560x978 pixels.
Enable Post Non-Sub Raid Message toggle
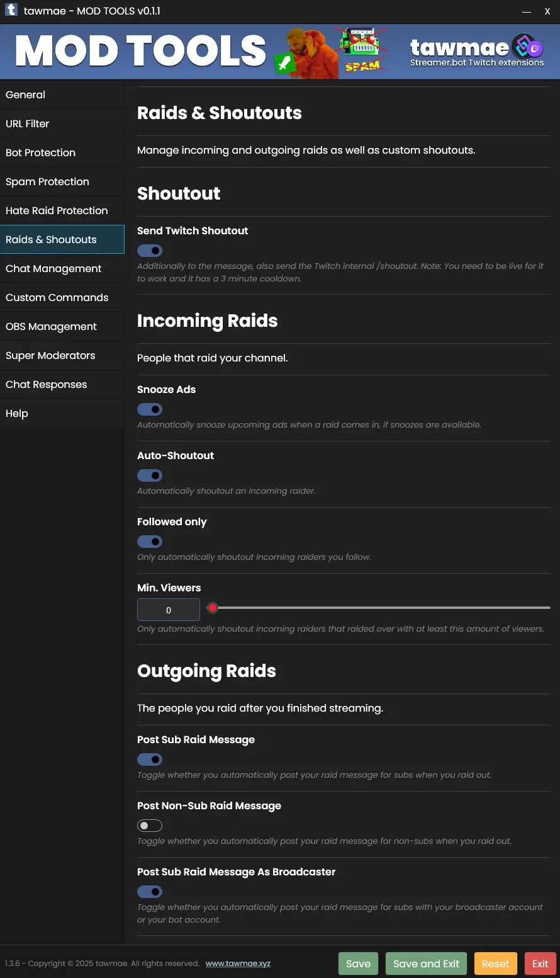pyautogui.click(x=150, y=826)
